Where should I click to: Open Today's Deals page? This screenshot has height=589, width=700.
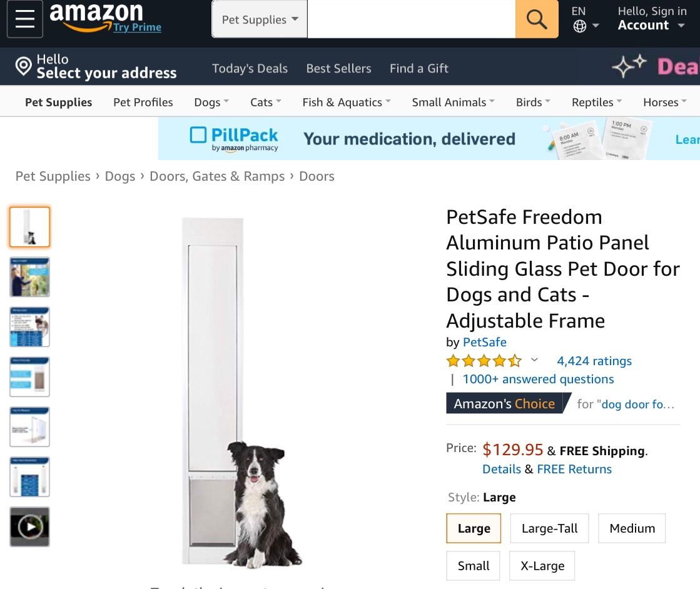point(250,68)
